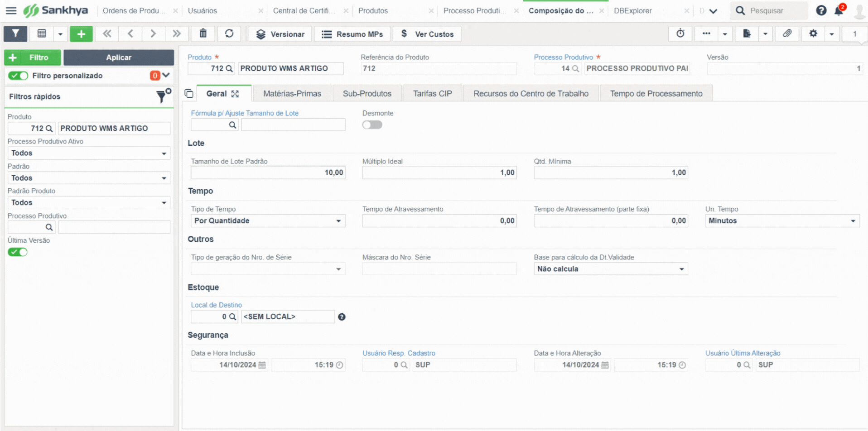Image resolution: width=868 pixels, height=431 pixels.
Task: Open the Tempo de Processamento tab
Action: pyautogui.click(x=656, y=94)
